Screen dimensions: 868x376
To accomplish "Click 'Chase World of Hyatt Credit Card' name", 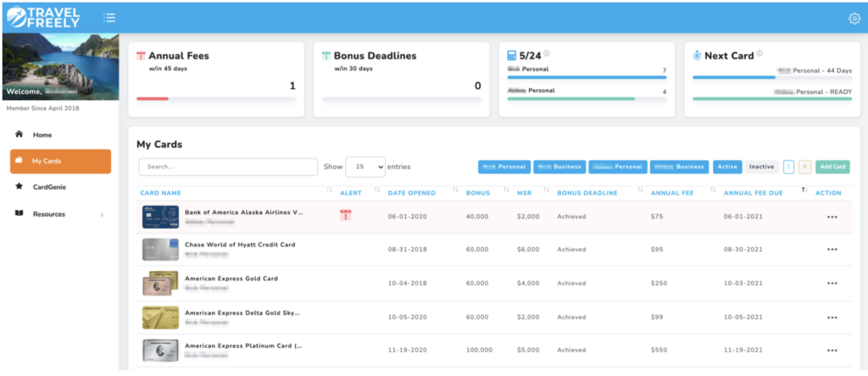I will pyautogui.click(x=240, y=245).
